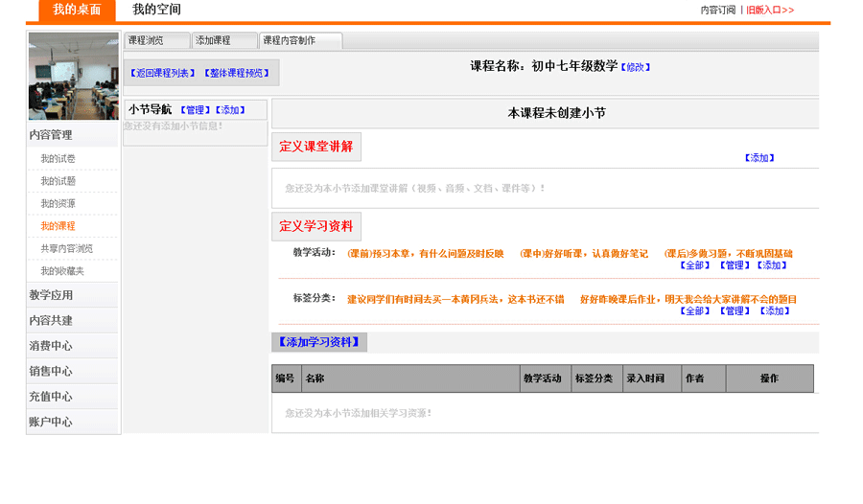
Task: Open 我的收藏夹 in the sidebar
Action: click(x=62, y=271)
